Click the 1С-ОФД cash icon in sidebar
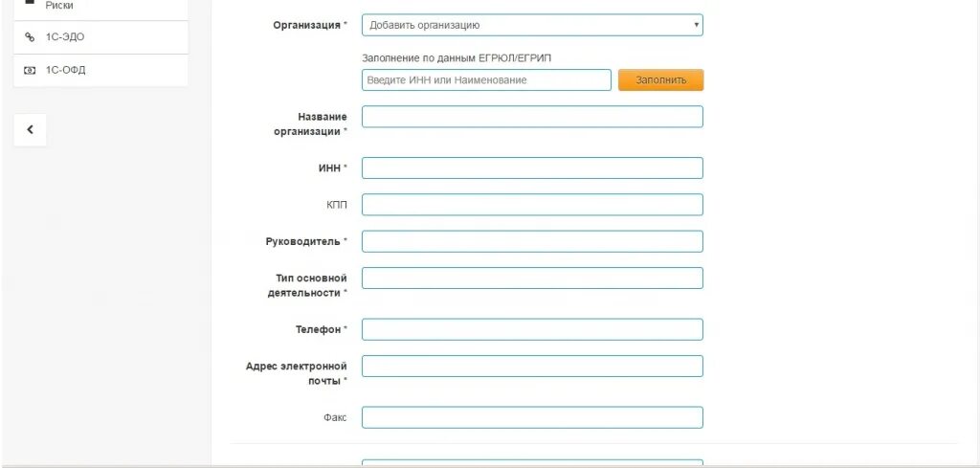The height and width of the screenshot is (468, 980). [29, 71]
